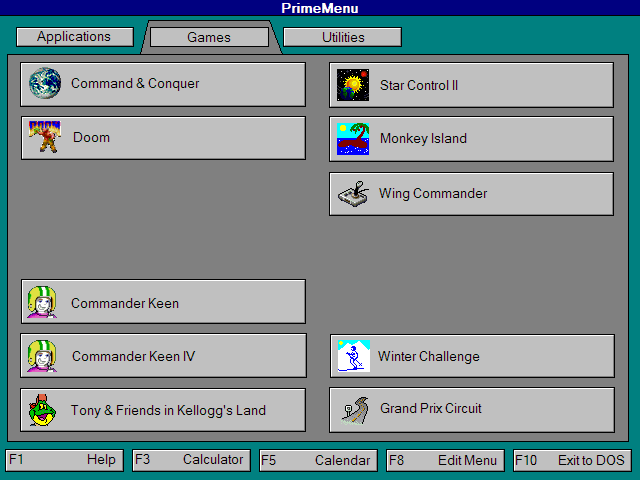Screen dimensions: 640x480
Task: Start Grand Prix Circuit by its text label
Action: tap(431, 408)
